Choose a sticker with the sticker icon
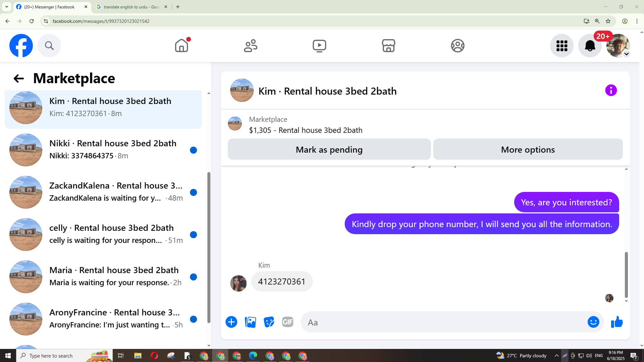644x362 pixels. pyautogui.click(x=269, y=322)
